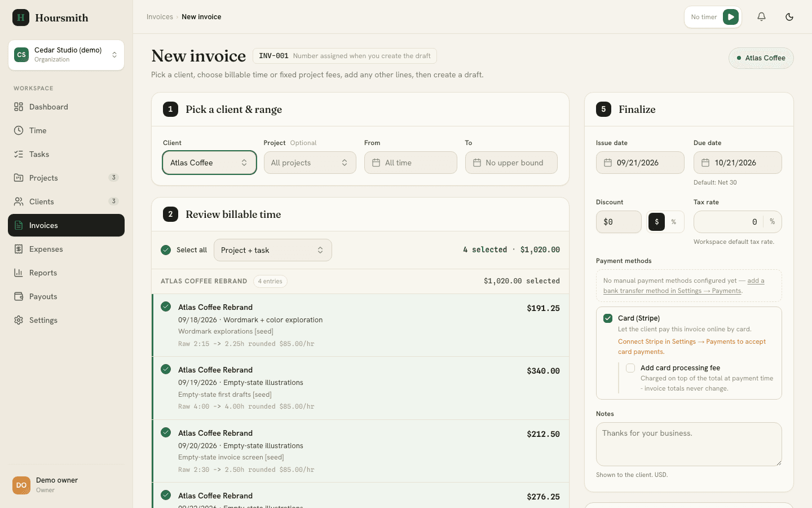Click the calendar icon in Due date
812x508 pixels.
(x=705, y=163)
